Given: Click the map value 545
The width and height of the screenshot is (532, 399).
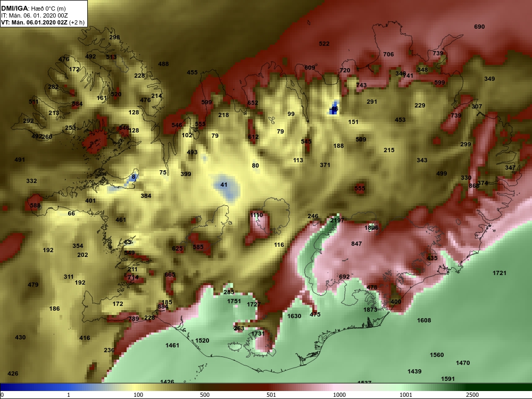Looking at the screenshot, I should pos(306,142).
